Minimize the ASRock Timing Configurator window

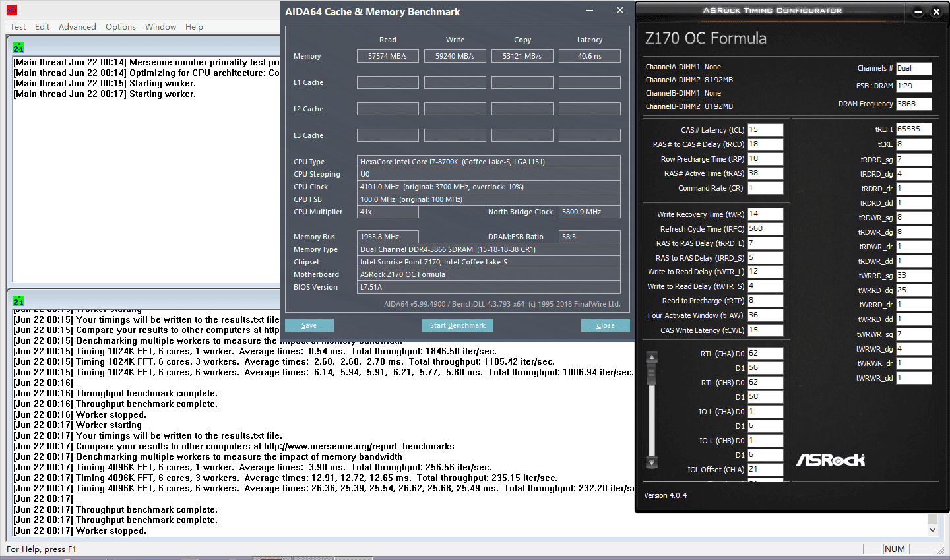(x=918, y=11)
